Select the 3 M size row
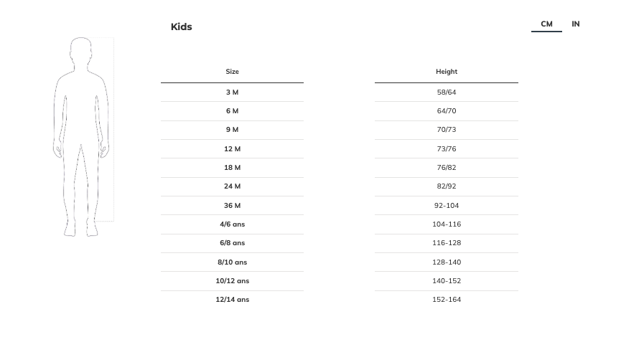 (x=232, y=92)
